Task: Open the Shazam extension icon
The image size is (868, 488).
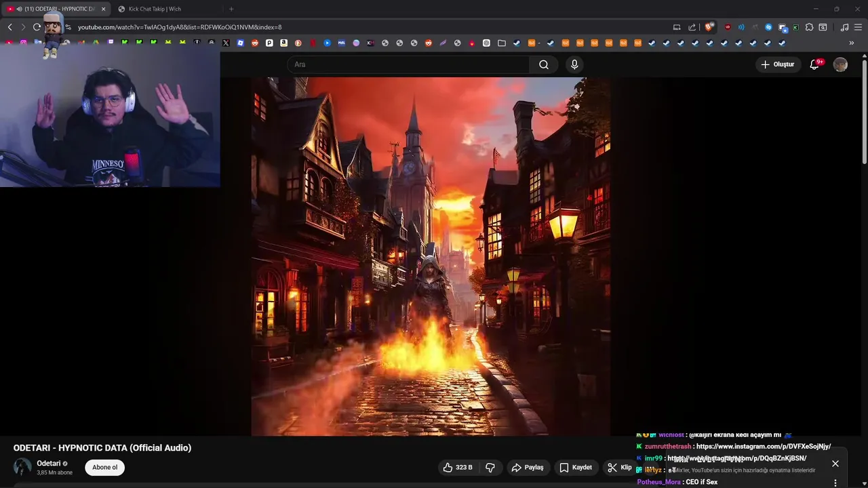Action: pos(768,27)
